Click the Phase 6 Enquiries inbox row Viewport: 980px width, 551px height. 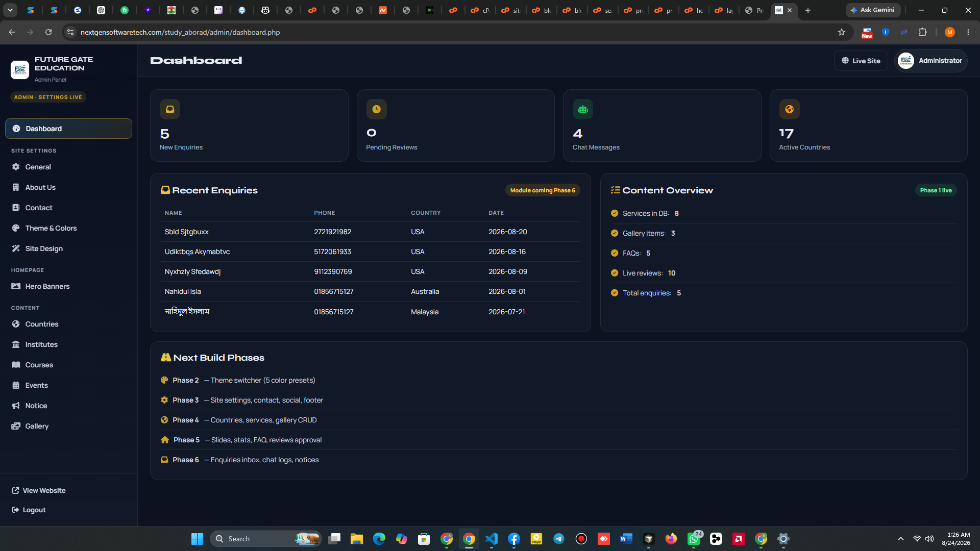(558, 460)
